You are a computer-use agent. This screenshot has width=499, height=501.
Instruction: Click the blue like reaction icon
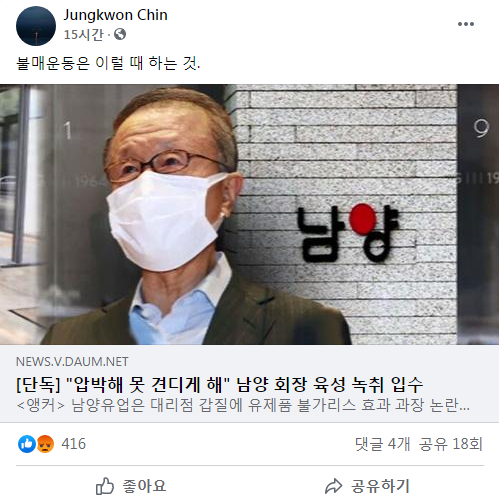pos(27,444)
